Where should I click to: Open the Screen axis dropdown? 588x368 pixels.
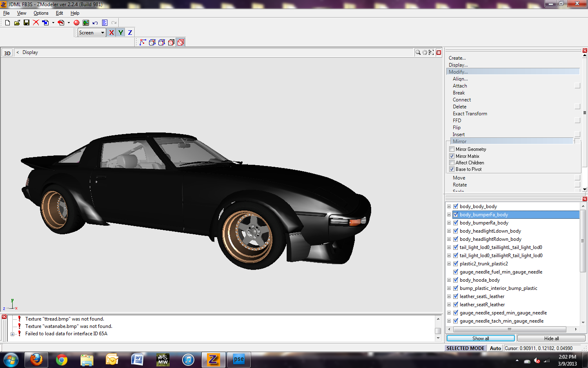102,33
